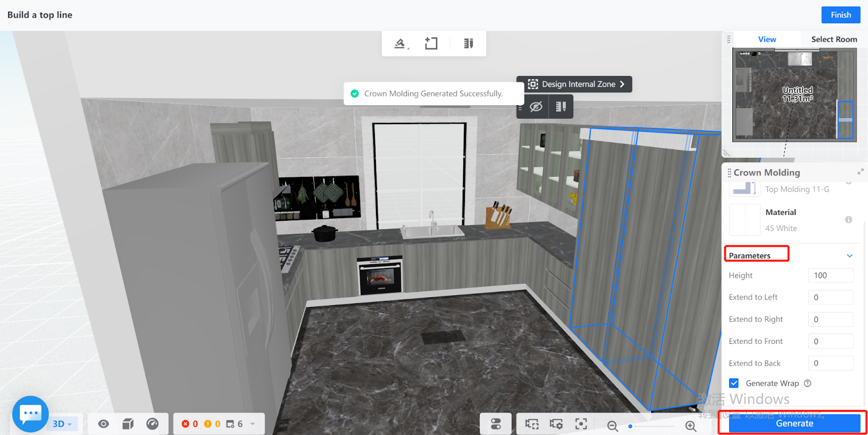
Task: Click the red error count icon
Action: (186, 424)
